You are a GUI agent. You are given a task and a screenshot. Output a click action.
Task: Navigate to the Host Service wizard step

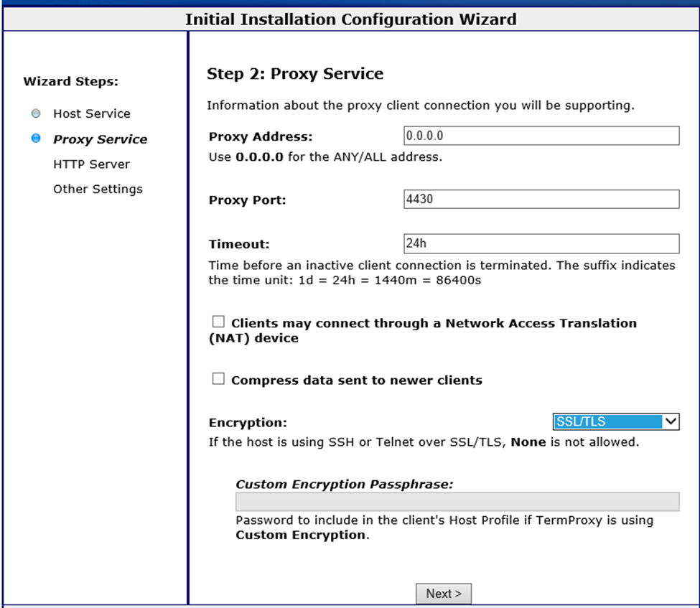(x=92, y=113)
